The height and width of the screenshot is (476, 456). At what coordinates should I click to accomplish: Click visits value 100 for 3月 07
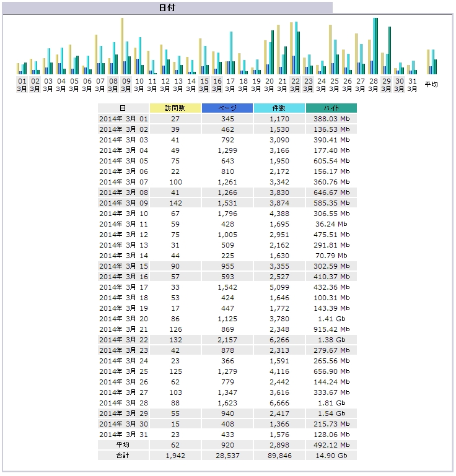(175, 182)
